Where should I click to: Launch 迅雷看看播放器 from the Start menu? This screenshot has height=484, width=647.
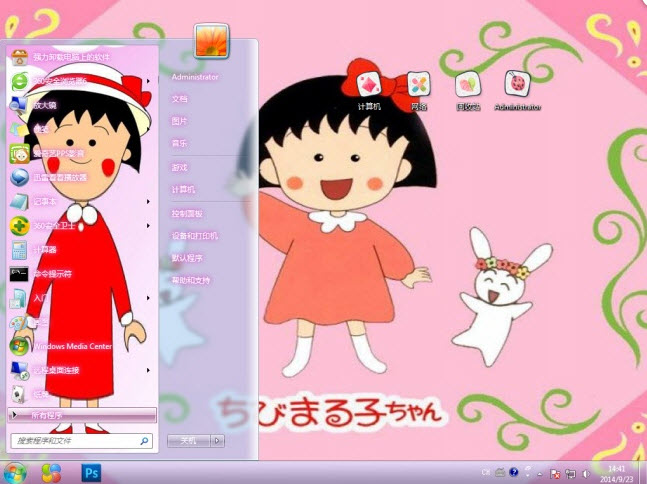(19, 178)
